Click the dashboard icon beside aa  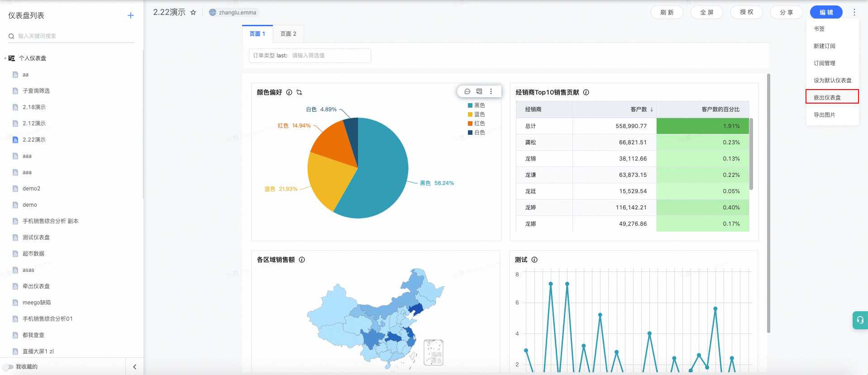15,75
